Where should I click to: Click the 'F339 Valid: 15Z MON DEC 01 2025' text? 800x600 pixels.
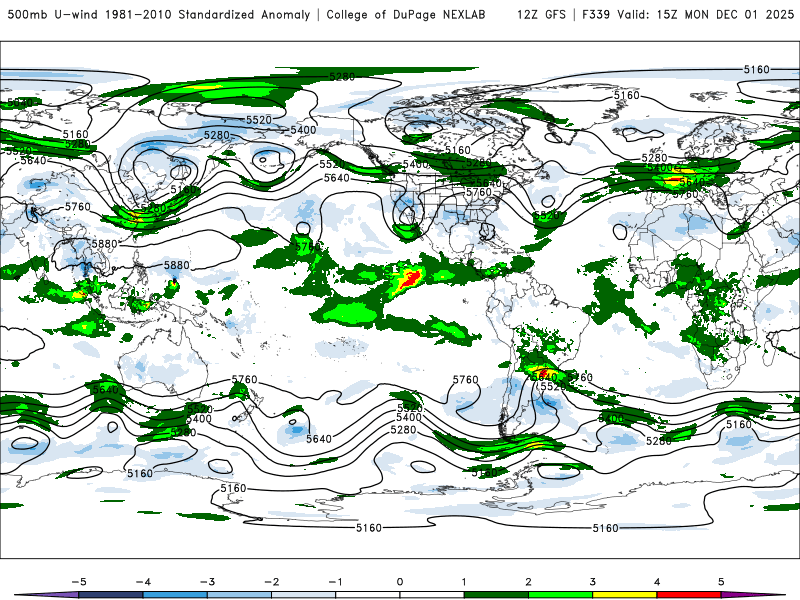pyautogui.click(x=688, y=15)
